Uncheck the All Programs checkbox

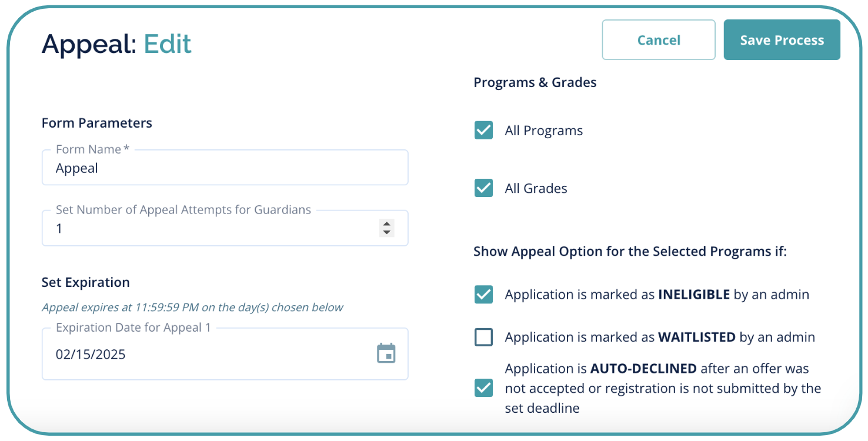[x=483, y=130]
